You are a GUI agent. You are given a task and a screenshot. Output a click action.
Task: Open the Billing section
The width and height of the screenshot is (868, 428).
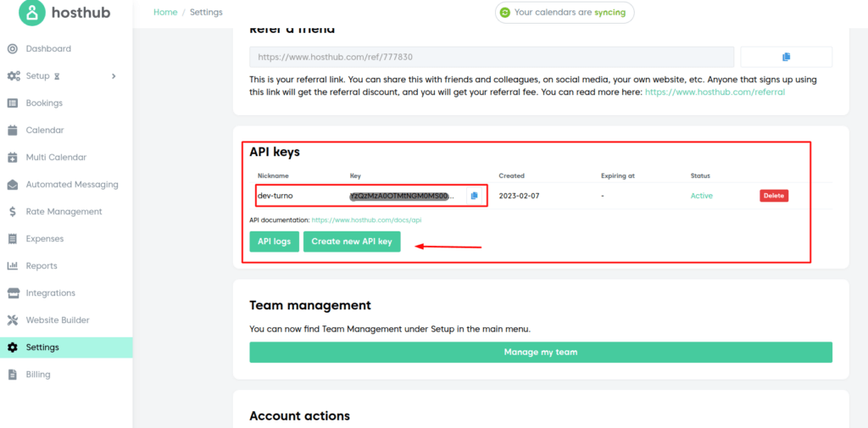pyautogui.click(x=38, y=375)
